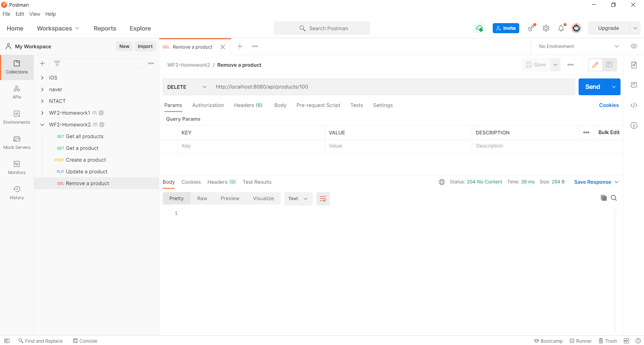Expand the iOS collection
The image size is (644, 345).
(42, 78)
